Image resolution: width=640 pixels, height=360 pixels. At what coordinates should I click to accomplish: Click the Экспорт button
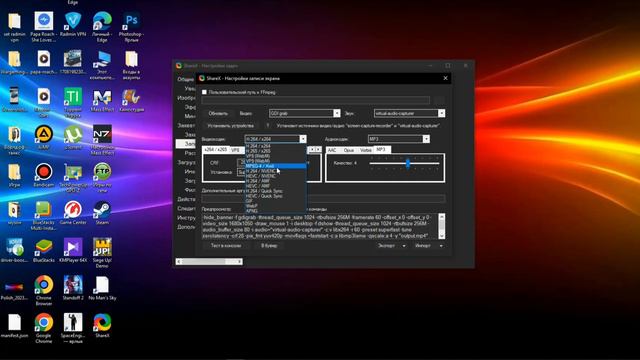click(387, 246)
